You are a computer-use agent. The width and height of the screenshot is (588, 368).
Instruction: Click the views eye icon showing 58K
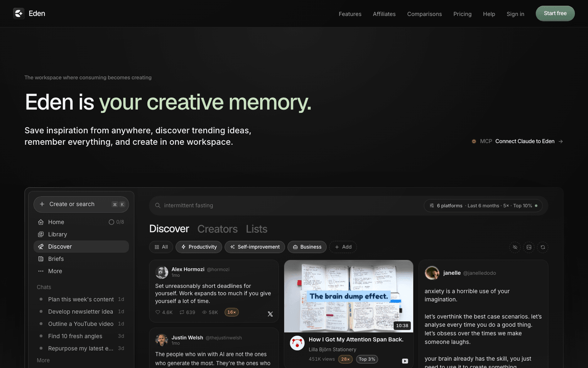click(204, 312)
